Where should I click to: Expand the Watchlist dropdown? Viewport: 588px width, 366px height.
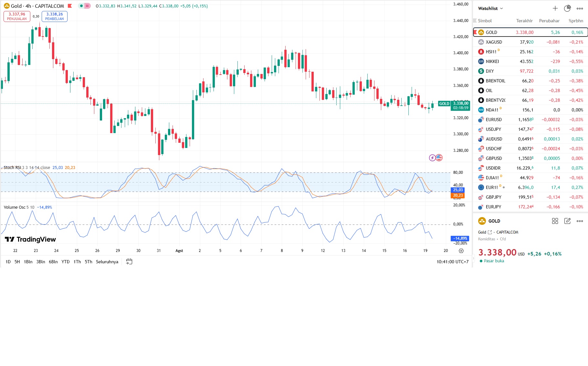tap(490, 8)
